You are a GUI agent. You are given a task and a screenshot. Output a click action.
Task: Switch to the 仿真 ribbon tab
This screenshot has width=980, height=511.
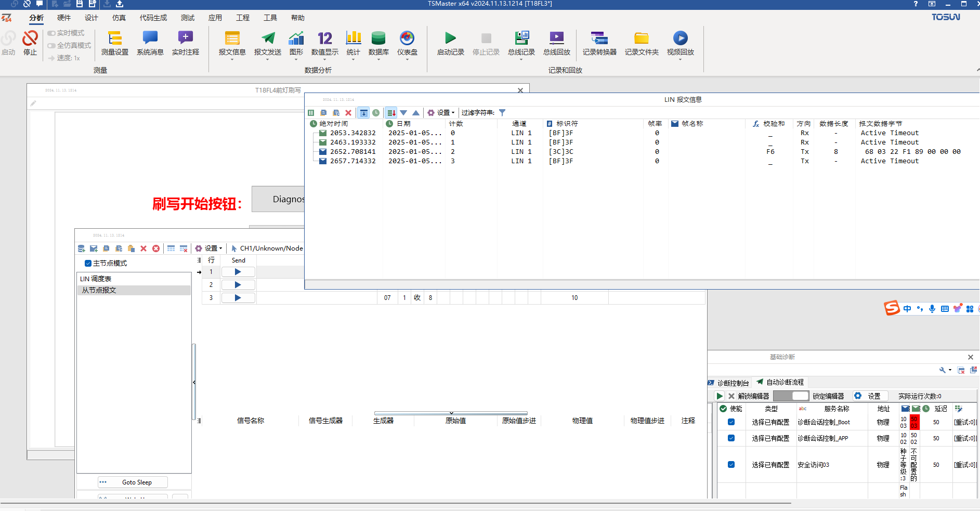(x=119, y=18)
